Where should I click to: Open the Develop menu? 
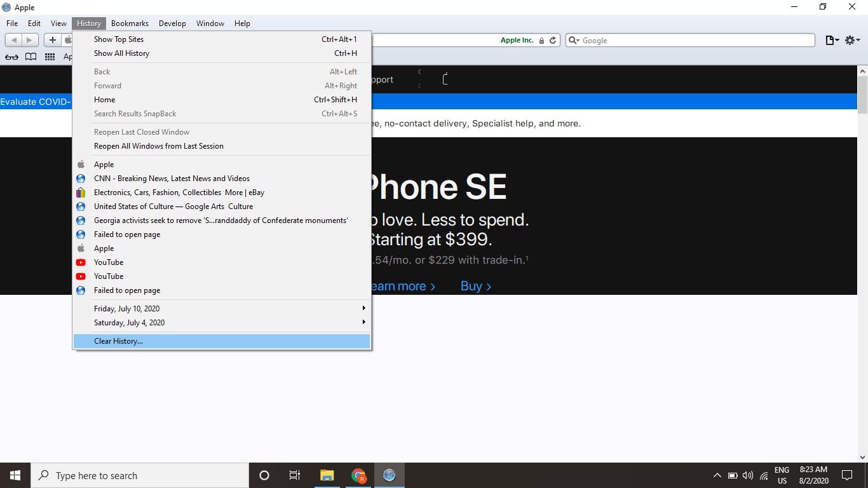[x=172, y=24]
